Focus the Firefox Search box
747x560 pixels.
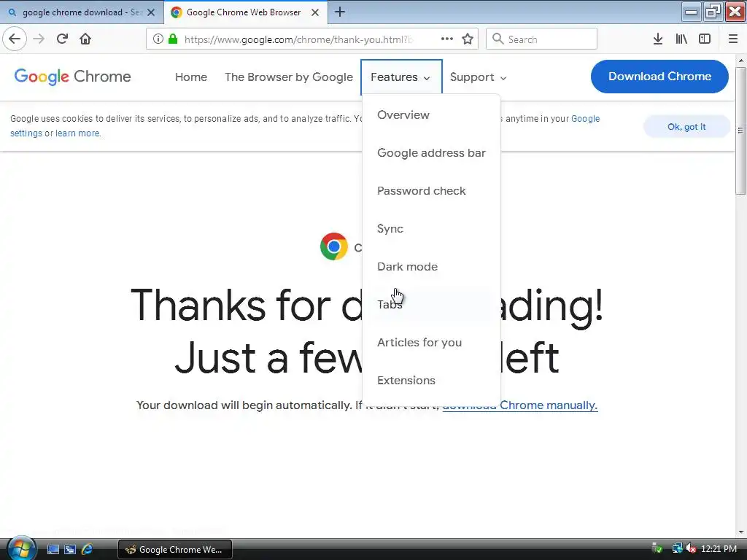[x=541, y=39]
